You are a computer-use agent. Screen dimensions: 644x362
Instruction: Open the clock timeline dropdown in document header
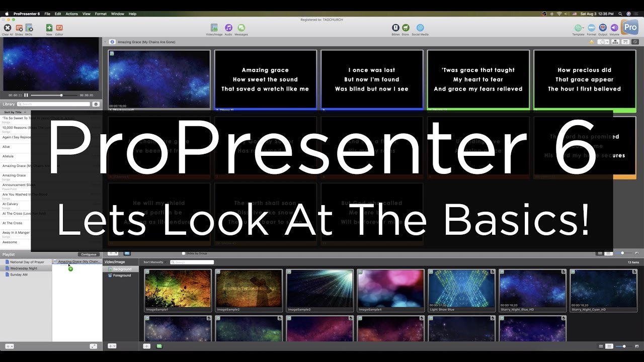click(x=604, y=42)
